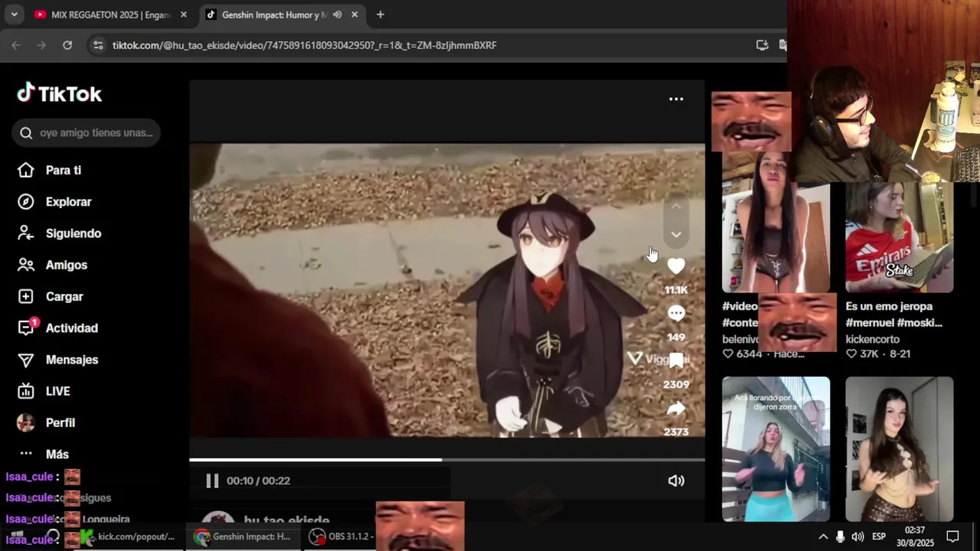Image resolution: width=980 pixels, height=551 pixels.
Task: Click the profile avatar beside Perfil
Action: point(26,422)
